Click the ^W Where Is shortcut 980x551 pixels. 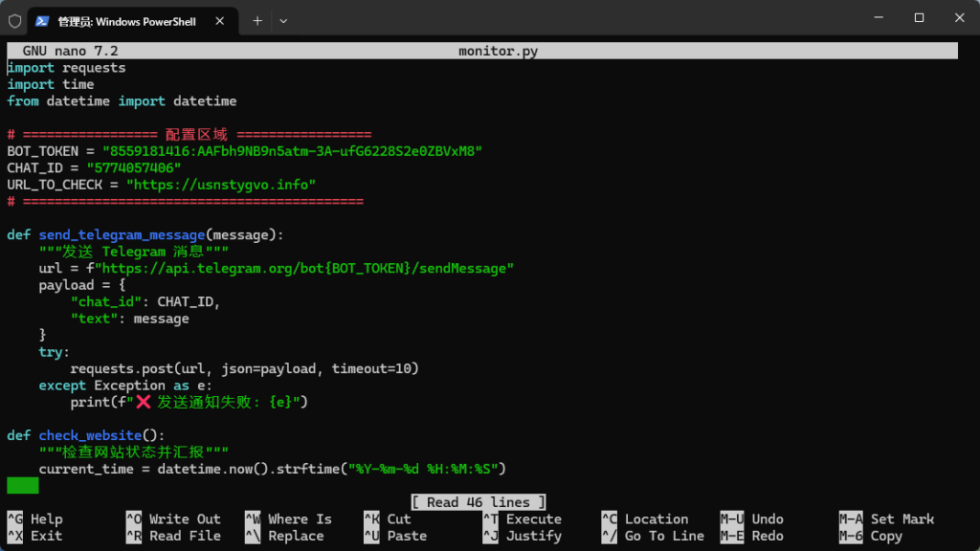pyautogui.click(x=288, y=519)
